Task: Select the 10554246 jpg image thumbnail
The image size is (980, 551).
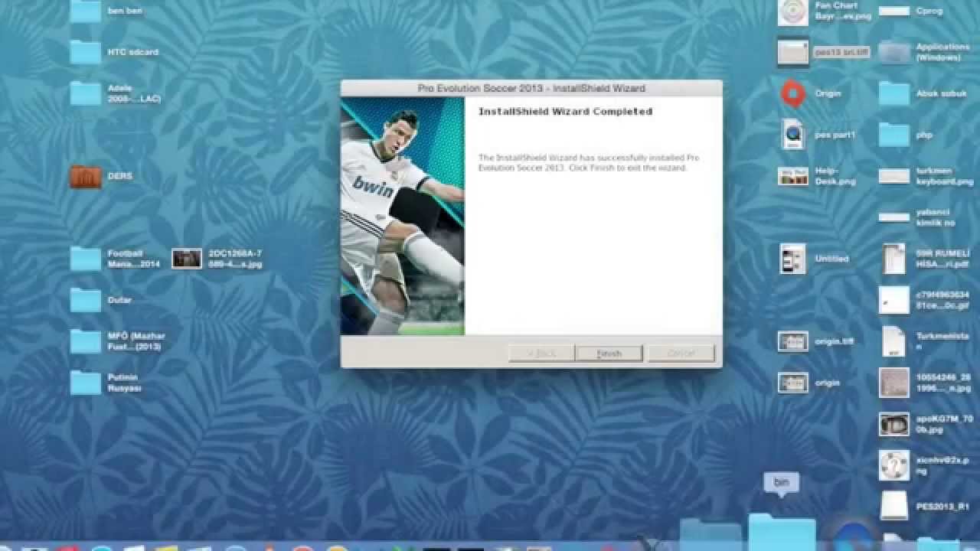Action: pos(894,383)
